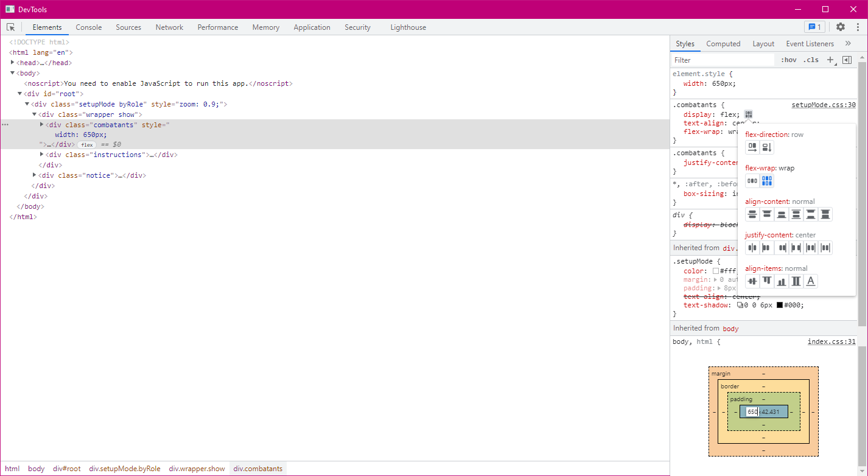Set align-content to space-around
This screenshot has height=476, width=868.
(796, 214)
